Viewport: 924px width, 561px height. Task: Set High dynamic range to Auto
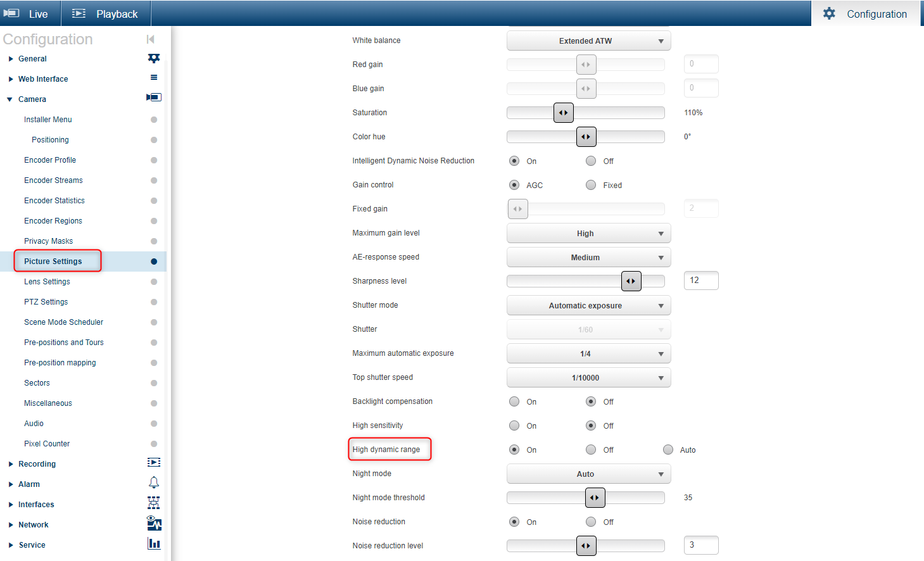pos(668,450)
